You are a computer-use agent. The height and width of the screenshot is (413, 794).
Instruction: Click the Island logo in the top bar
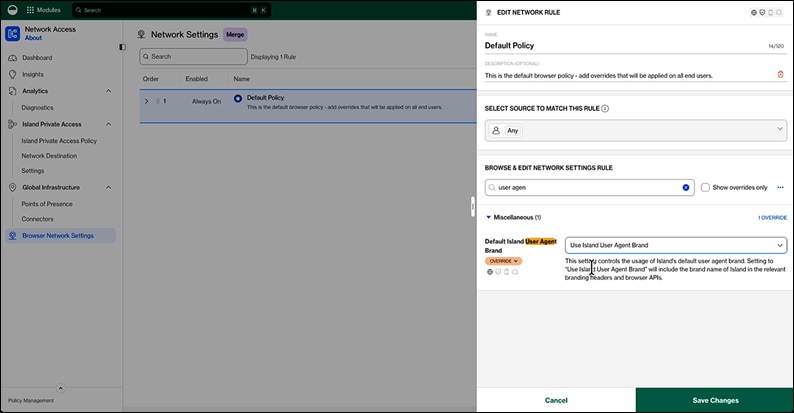pos(13,10)
